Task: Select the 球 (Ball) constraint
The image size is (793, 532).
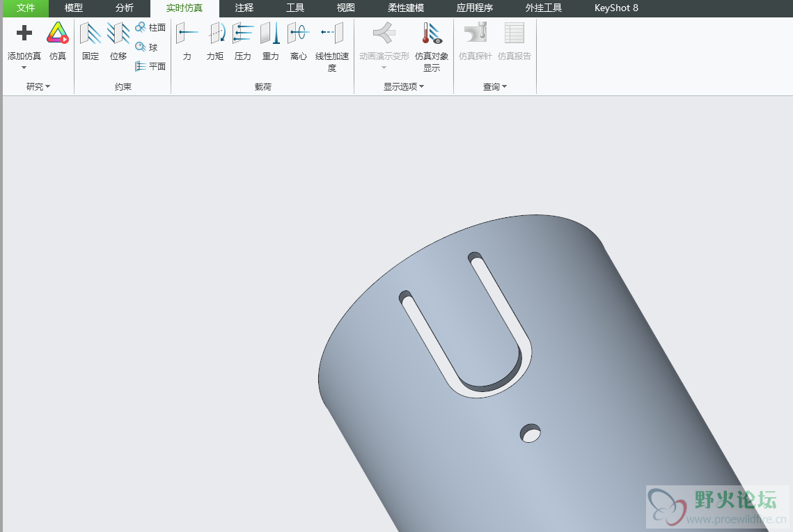Action: [x=147, y=47]
